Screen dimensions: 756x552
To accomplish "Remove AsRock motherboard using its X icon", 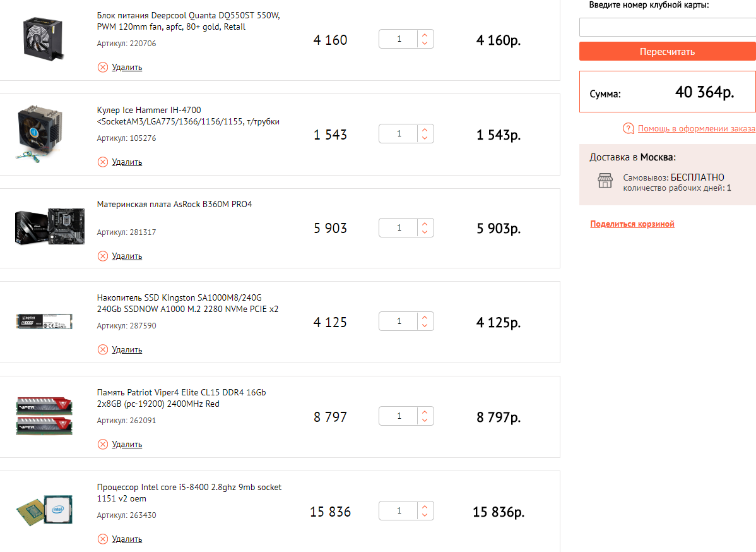I will [x=103, y=256].
